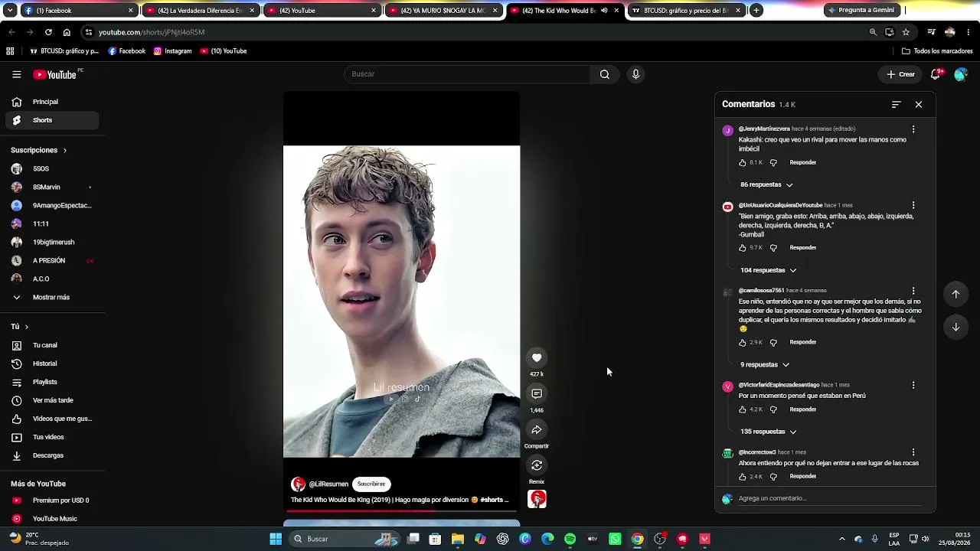The image size is (980, 551).
Task: Open options menu for camilososa7561 comment
Action: [913, 291]
